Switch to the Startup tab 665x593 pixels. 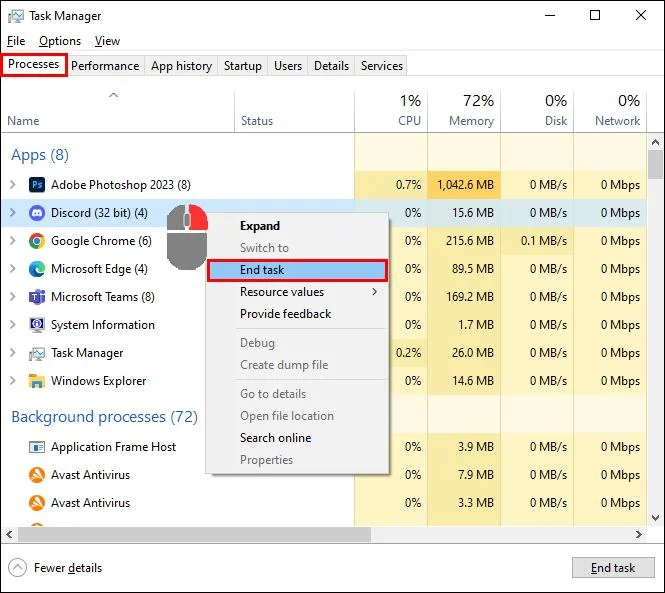pyautogui.click(x=243, y=66)
